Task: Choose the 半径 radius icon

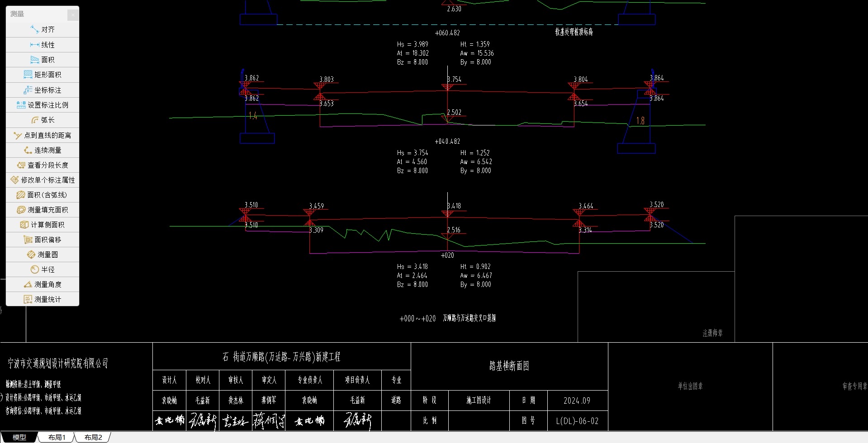Action: coord(34,269)
